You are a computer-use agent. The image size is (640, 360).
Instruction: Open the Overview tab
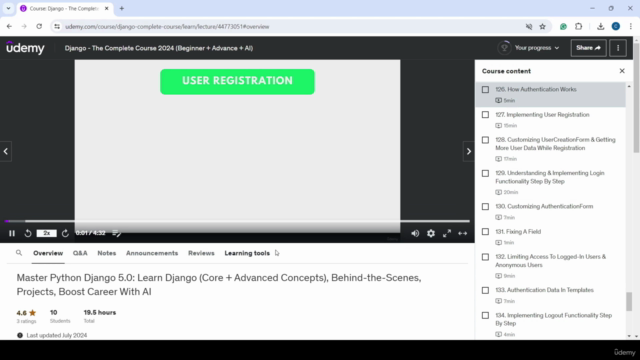(48, 253)
